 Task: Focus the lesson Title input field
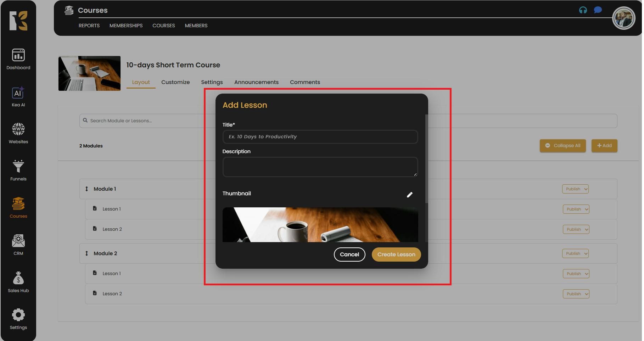tap(320, 137)
